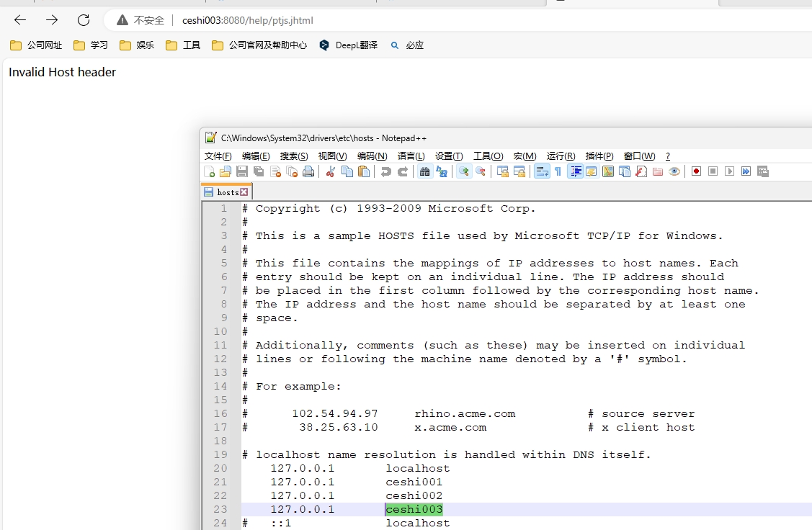The image size is (812, 530).
Task: Open the 插件(P) menu
Action: 599,156
